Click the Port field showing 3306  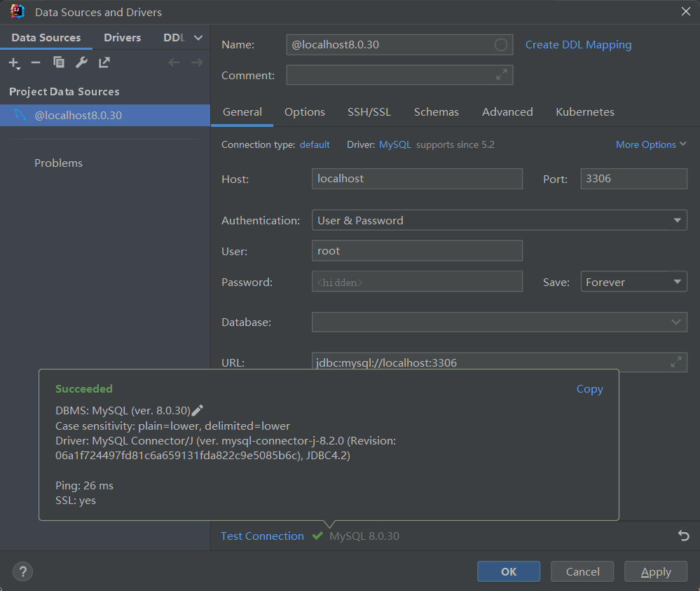tap(633, 179)
